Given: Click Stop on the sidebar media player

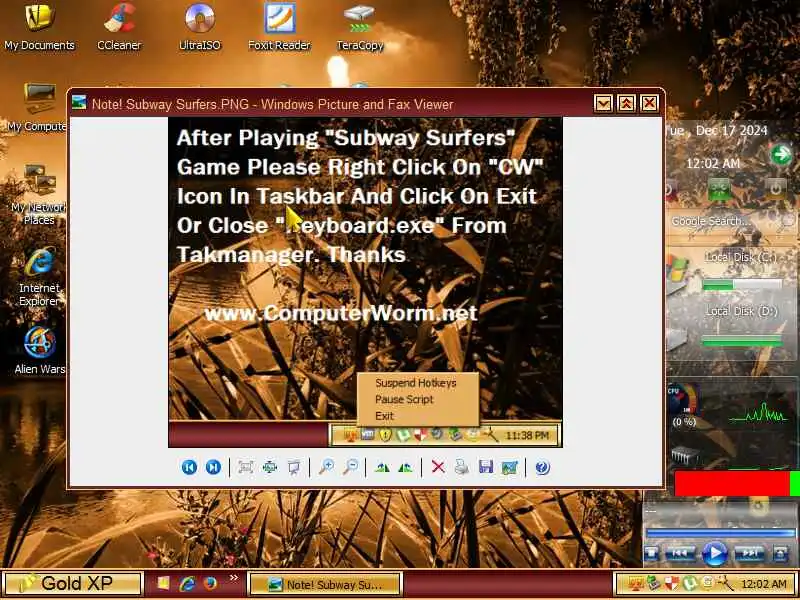Looking at the screenshot, I should click(x=652, y=553).
